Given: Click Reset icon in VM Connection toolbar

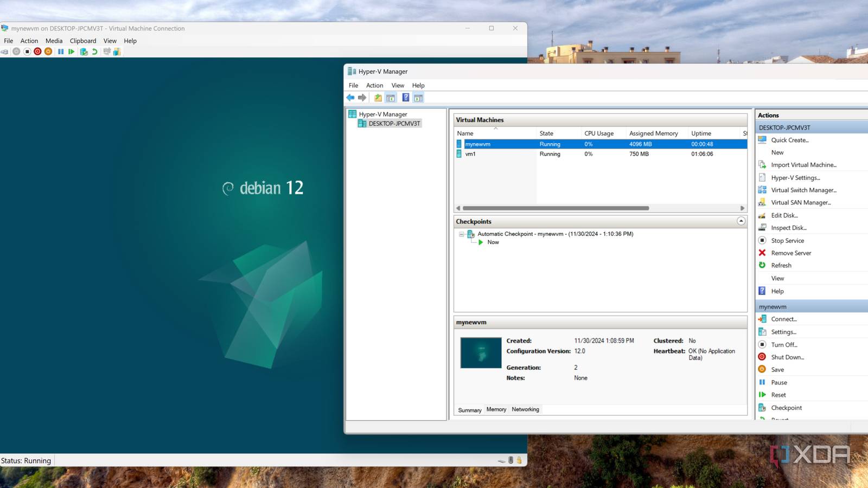Looking at the screenshot, I should pos(72,52).
